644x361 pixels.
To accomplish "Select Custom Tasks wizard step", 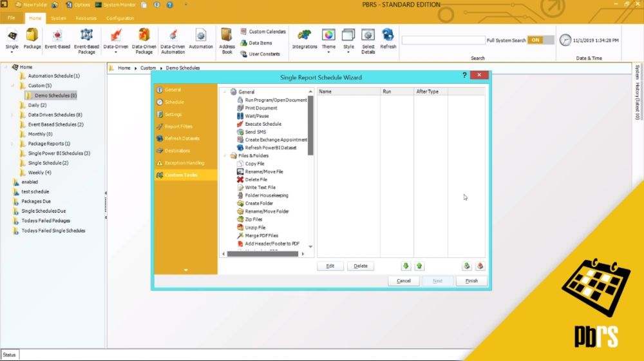I will point(185,175).
